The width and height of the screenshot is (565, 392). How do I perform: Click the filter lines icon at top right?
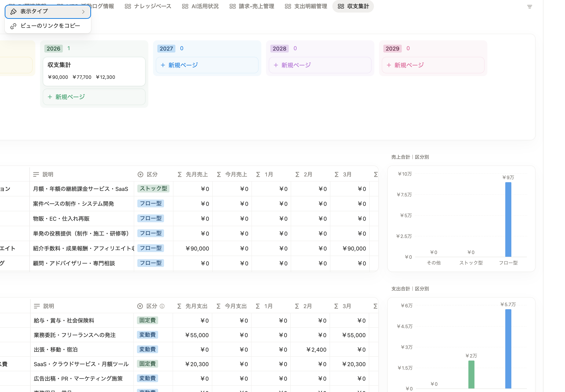[x=530, y=7]
